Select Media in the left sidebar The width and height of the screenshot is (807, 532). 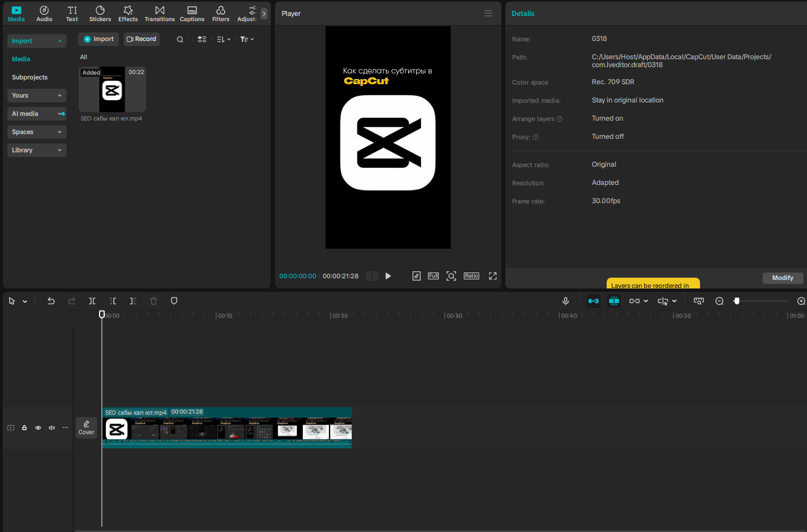pyautogui.click(x=21, y=59)
